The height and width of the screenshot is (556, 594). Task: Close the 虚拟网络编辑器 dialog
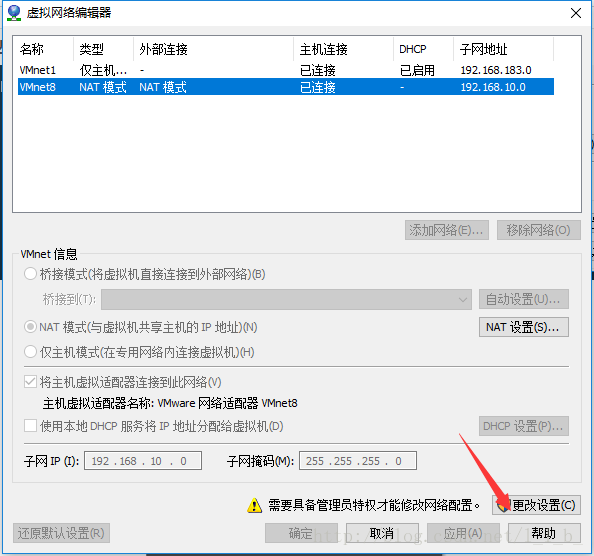tap(576, 13)
